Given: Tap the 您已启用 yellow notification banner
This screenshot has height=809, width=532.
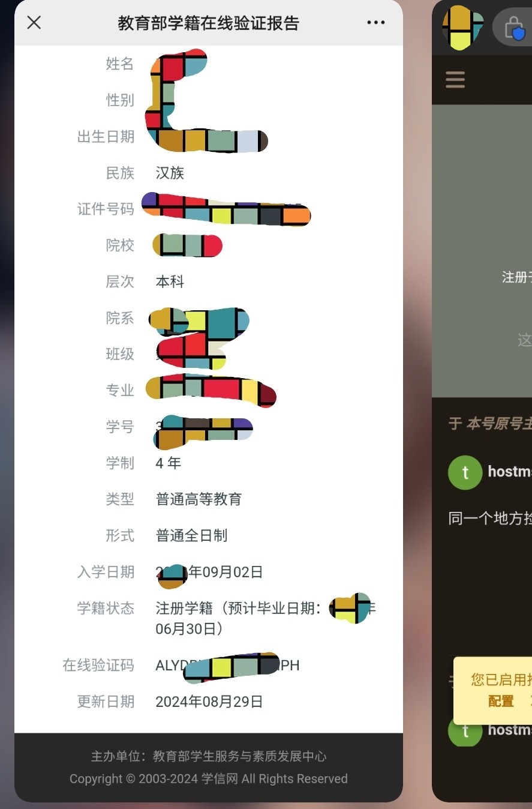Looking at the screenshot, I should pos(493,690).
